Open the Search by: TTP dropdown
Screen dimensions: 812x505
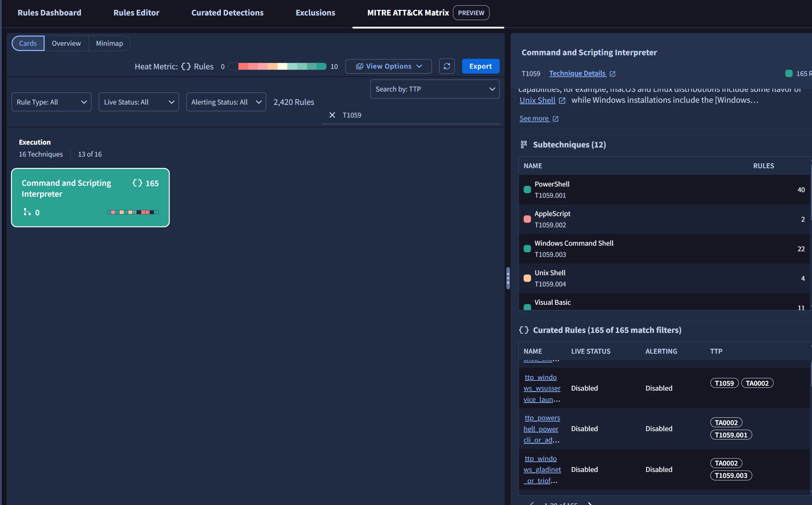point(434,89)
